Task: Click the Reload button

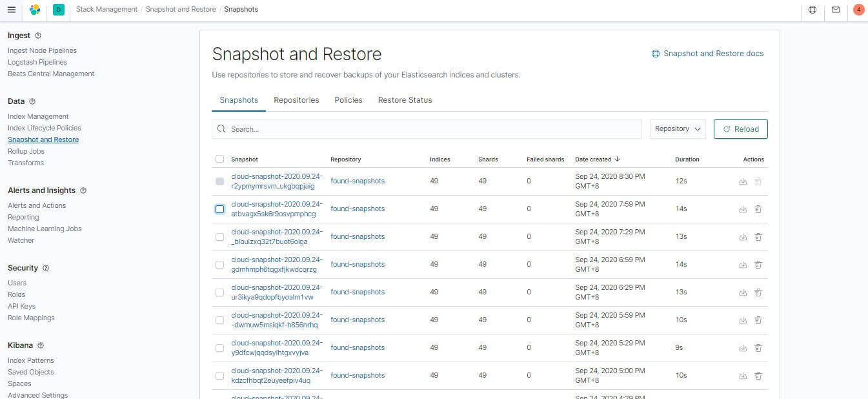Action: tap(740, 128)
